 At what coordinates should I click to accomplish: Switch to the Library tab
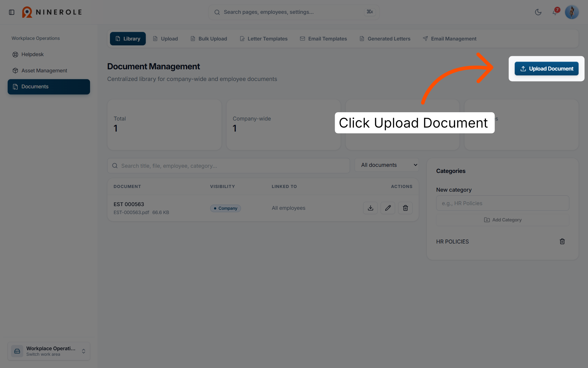(128, 39)
